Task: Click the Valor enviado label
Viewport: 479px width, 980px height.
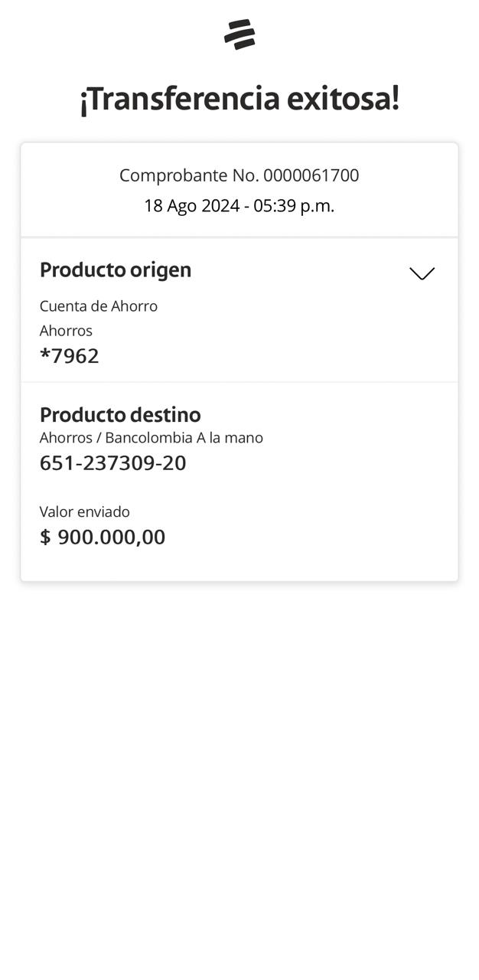Action: pyautogui.click(x=85, y=511)
